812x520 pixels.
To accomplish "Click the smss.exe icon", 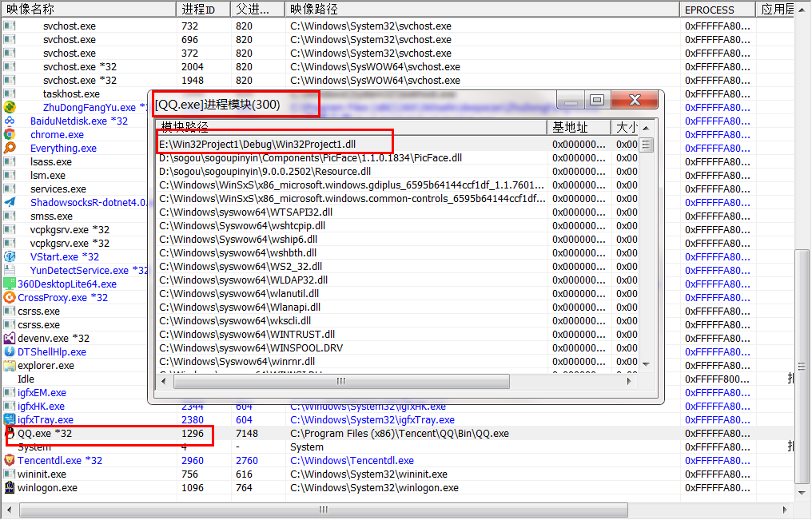I will (10, 216).
